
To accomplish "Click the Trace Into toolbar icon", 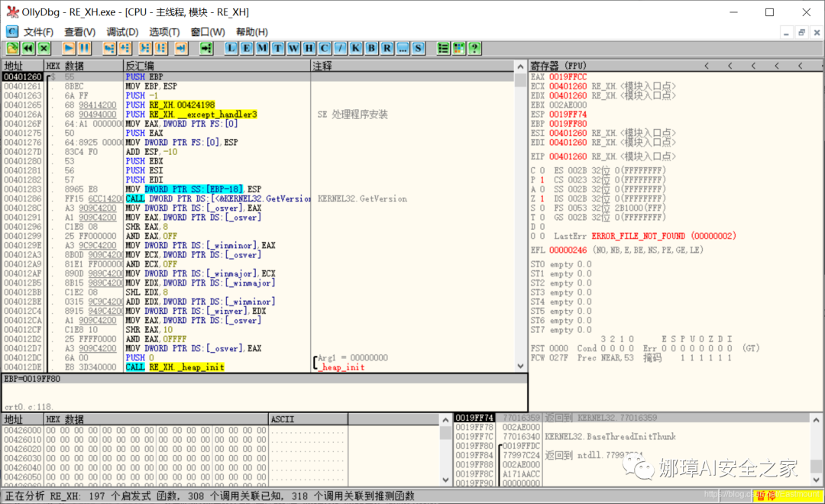I will click(144, 48).
